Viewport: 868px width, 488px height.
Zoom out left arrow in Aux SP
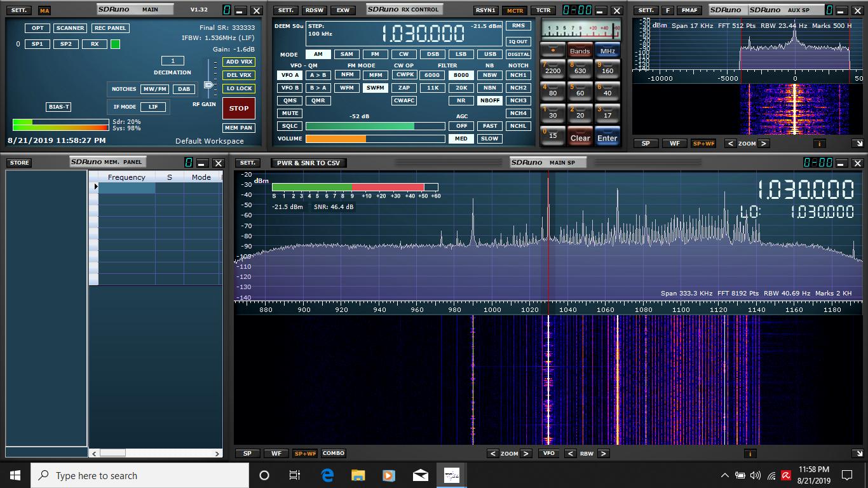[730, 144]
